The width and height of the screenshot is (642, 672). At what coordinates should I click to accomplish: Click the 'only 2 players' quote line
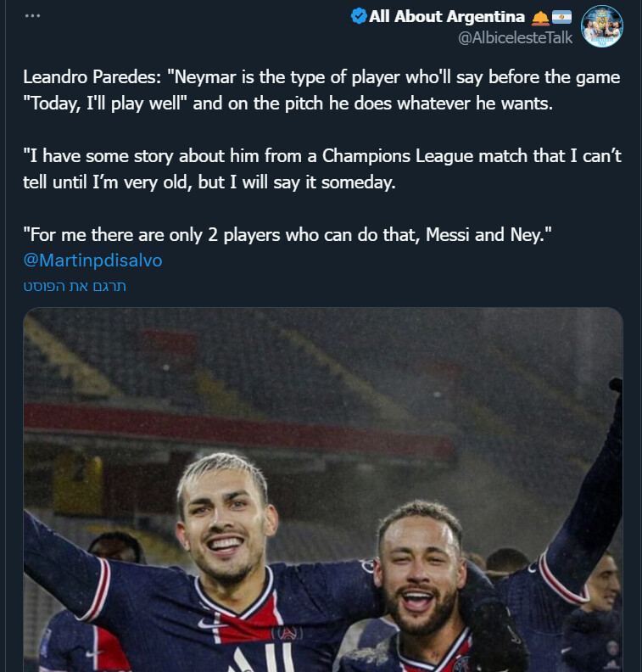coord(288,235)
